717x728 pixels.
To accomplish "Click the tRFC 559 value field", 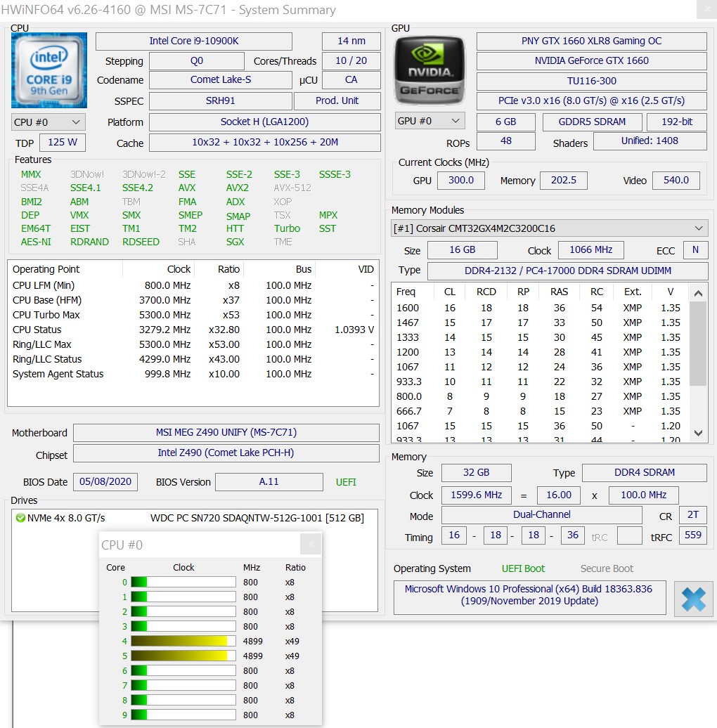I will click(x=693, y=535).
